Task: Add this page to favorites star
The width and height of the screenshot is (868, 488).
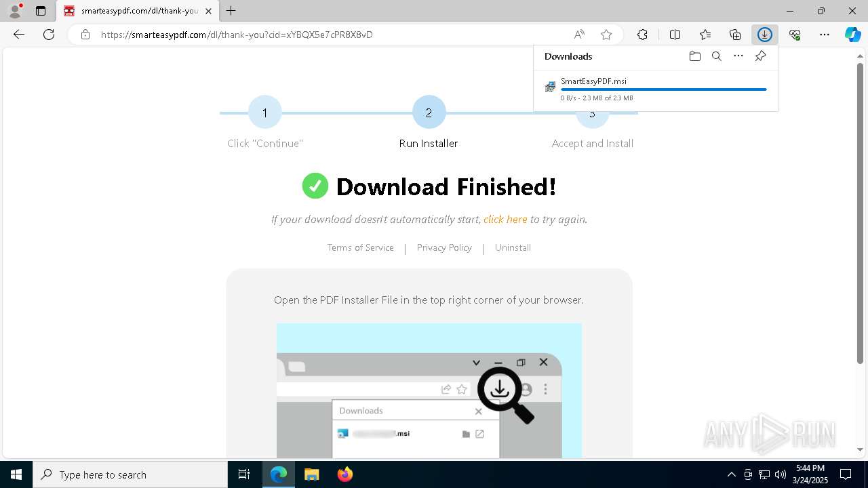Action: tap(606, 35)
